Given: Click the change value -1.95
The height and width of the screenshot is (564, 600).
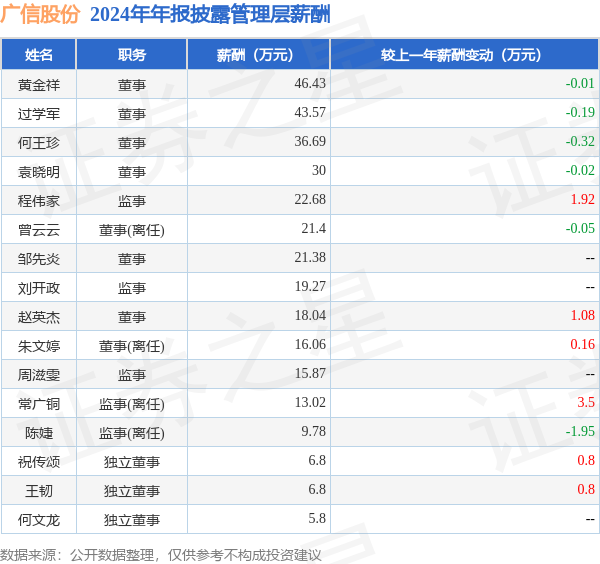Looking at the screenshot, I should (x=580, y=432).
